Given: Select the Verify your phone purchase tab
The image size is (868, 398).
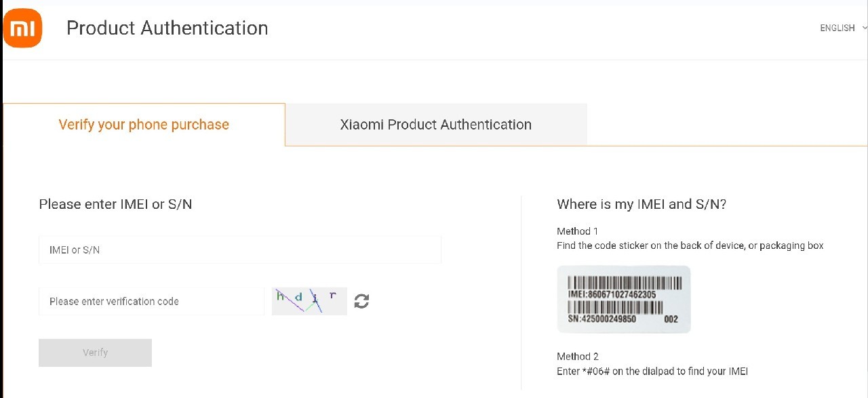Looking at the screenshot, I should [x=143, y=124].
